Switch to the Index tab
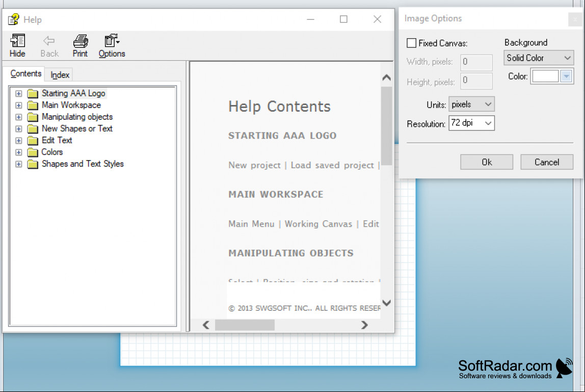Viewport: 585px width, 392px height. (x=60, y=74)
